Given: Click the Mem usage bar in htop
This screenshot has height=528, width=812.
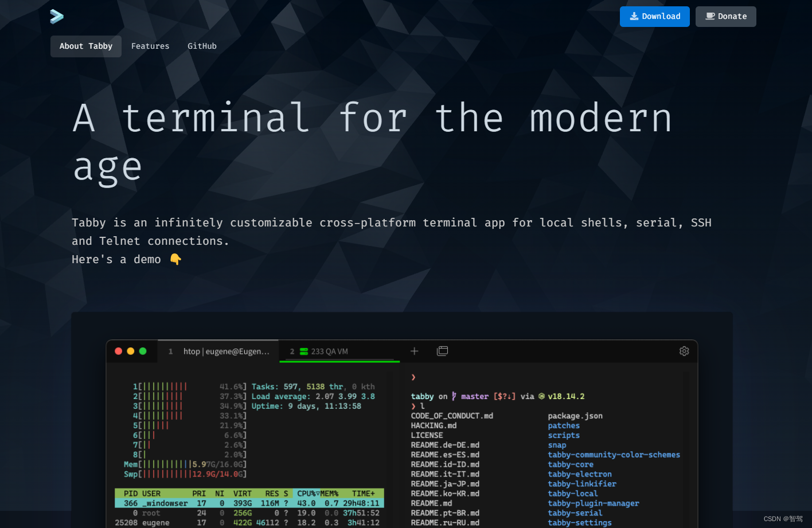Looking at the screenshot, I should tap(185, 464).
